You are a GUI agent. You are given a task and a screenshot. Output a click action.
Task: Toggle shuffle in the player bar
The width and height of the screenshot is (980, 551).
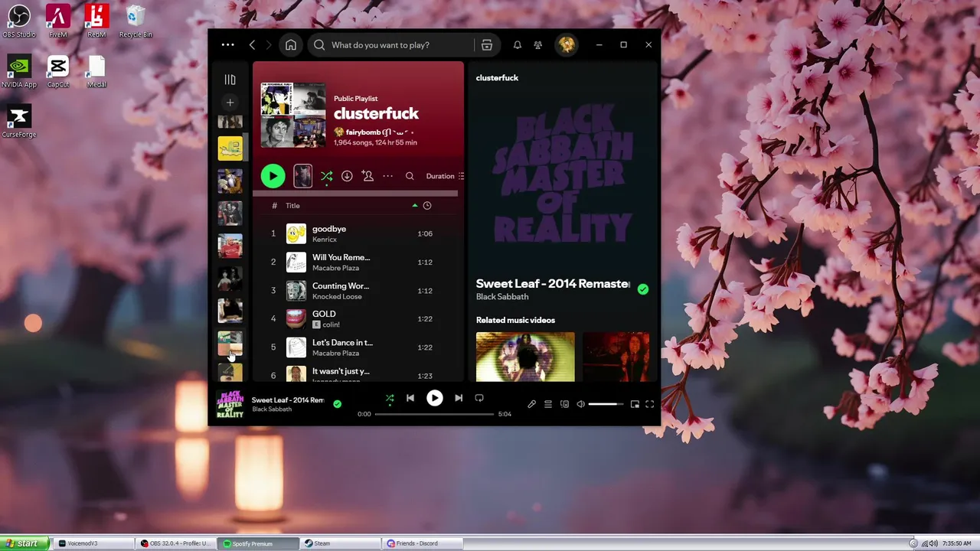click(390, 398)
